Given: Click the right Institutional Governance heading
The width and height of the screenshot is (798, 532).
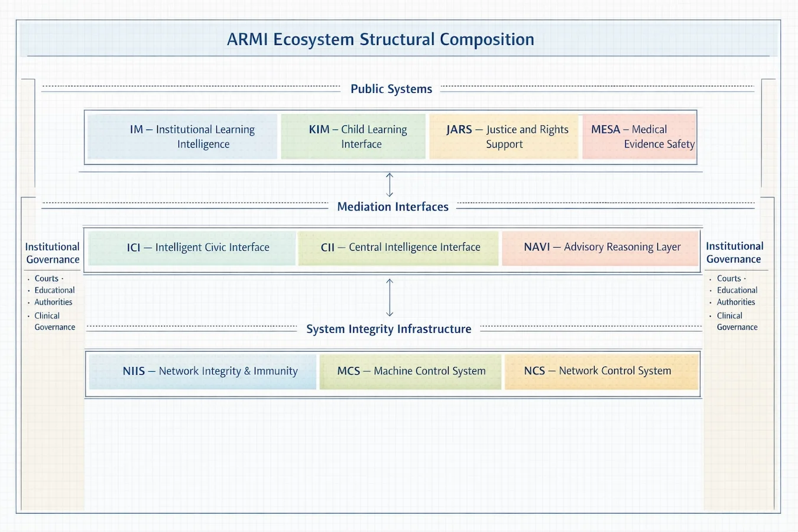Looking at the screenshot, I should point(734,252).
